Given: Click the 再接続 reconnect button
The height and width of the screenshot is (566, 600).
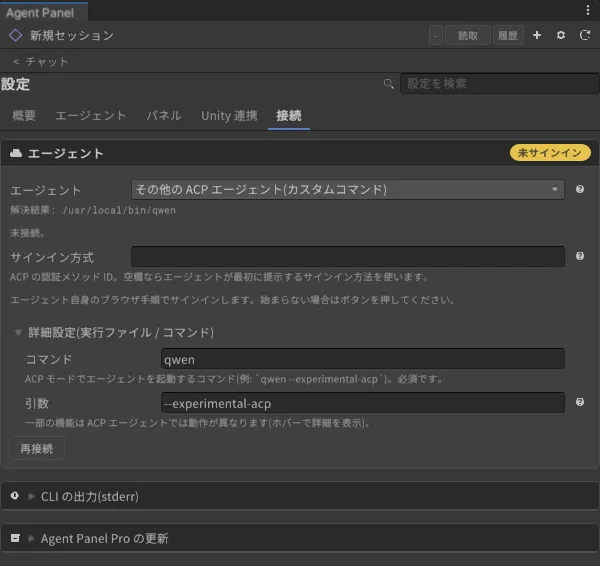Looking at the screenshot, I should click(37, 449).
